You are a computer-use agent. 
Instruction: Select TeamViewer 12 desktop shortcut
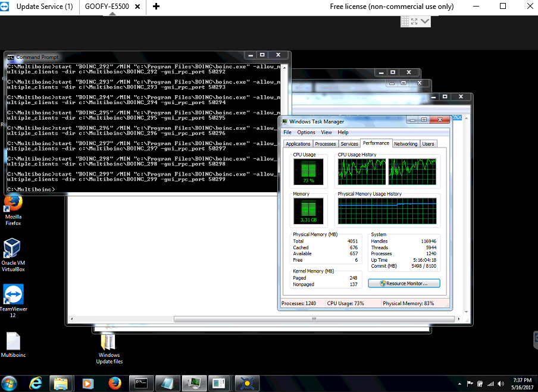(13, 301)
